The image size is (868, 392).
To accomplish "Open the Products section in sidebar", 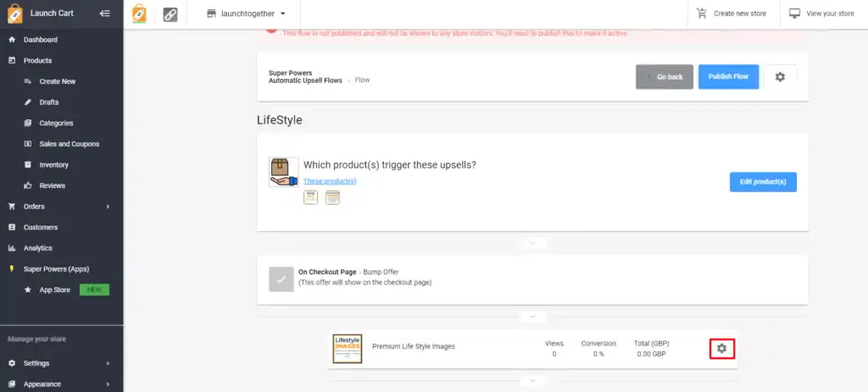I will pyautogui.click(x=37, y=61).
